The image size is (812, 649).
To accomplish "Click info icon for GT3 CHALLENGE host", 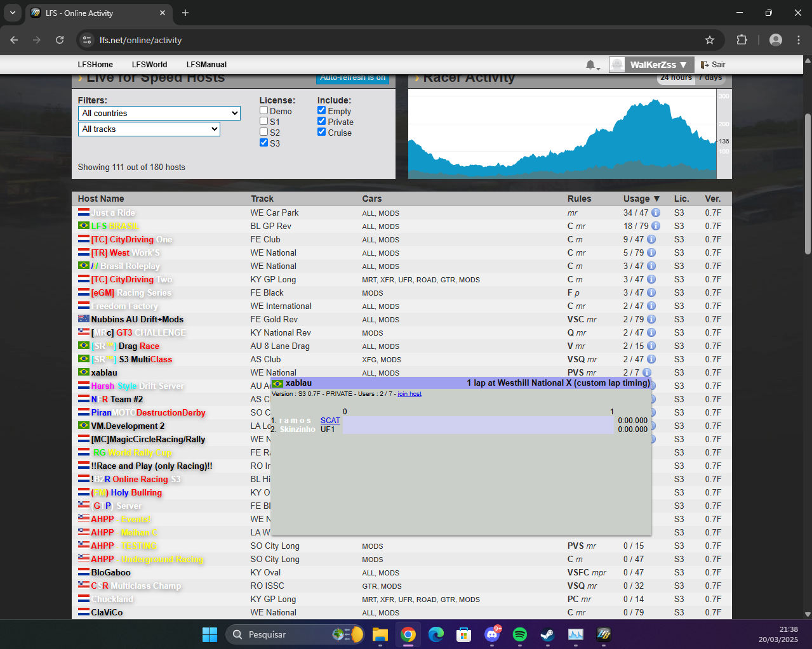I will pyautogui.click(x=651, y=333).
